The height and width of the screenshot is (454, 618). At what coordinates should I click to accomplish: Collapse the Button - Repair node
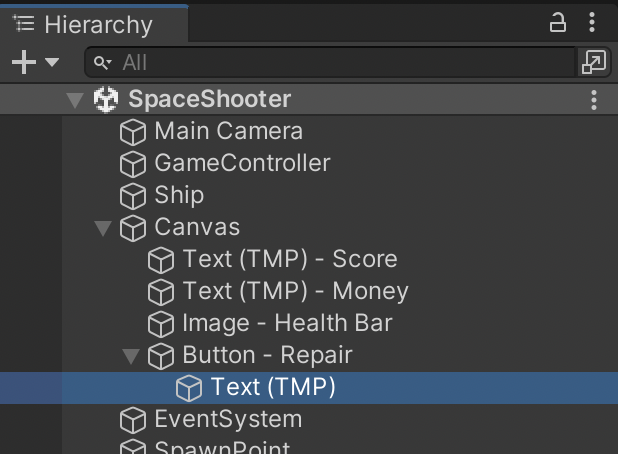130,356
